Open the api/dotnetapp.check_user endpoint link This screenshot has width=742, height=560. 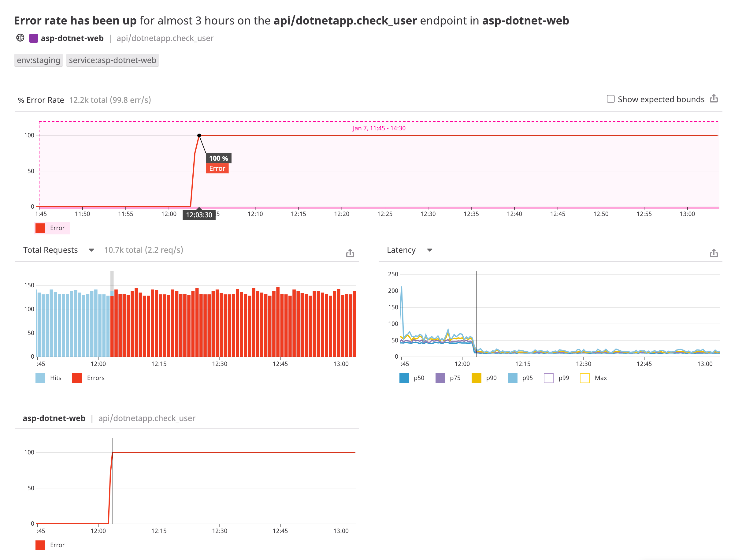165,38
